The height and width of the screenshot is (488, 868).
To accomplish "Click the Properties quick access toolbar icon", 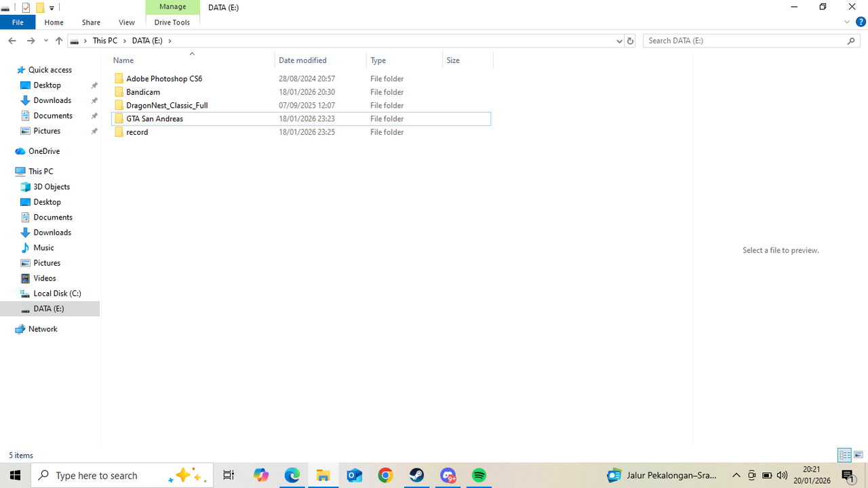I will pos(26,7).
